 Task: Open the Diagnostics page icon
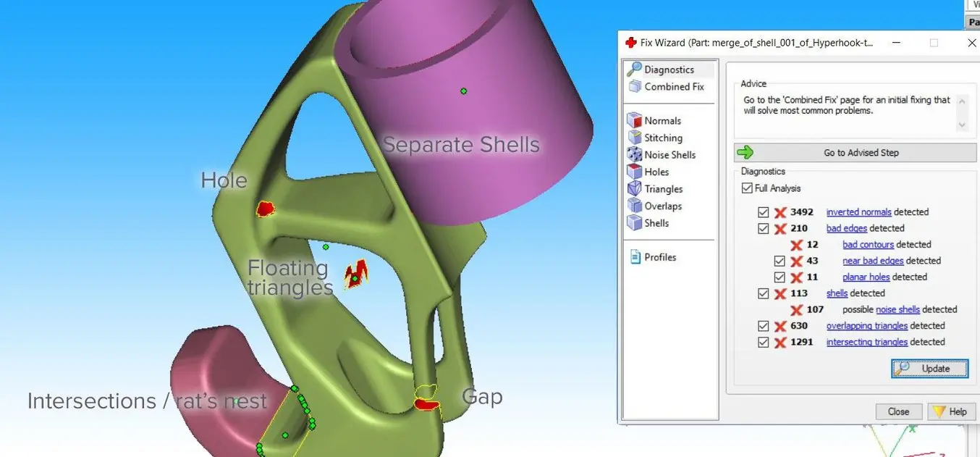coord(635,70)
